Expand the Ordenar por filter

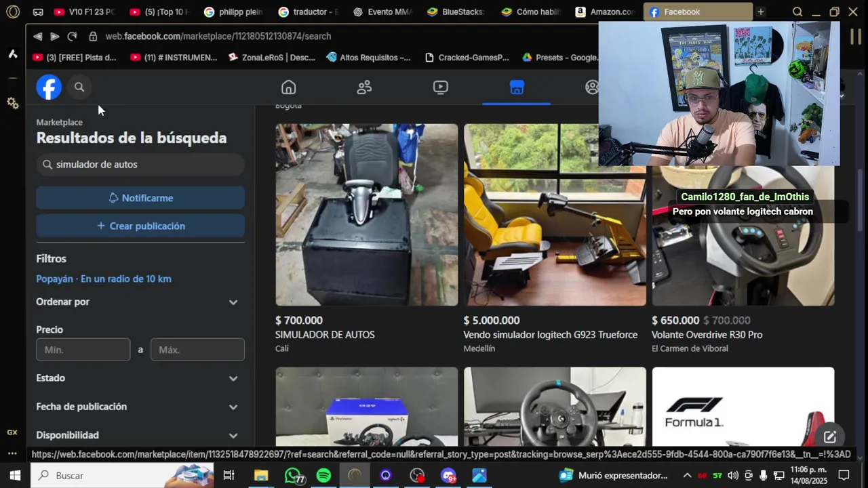[140, 302]
